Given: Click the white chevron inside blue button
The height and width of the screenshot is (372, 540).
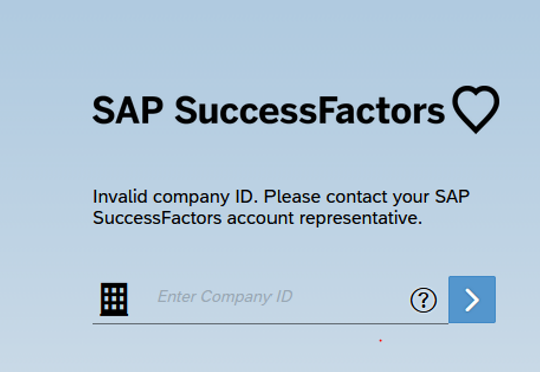Looking at the screenshot, I should pos(472,300).
